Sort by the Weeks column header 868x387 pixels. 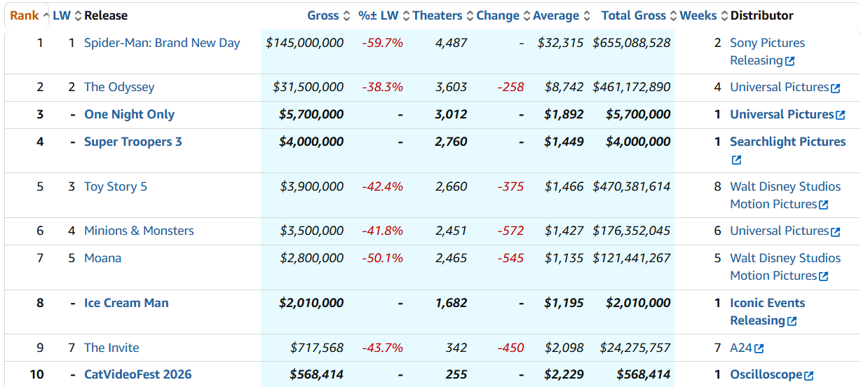698,15
